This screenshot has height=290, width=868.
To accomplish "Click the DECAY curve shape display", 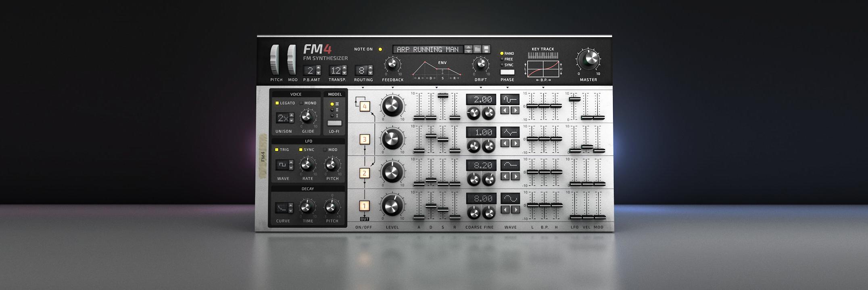I will [282, 208].
